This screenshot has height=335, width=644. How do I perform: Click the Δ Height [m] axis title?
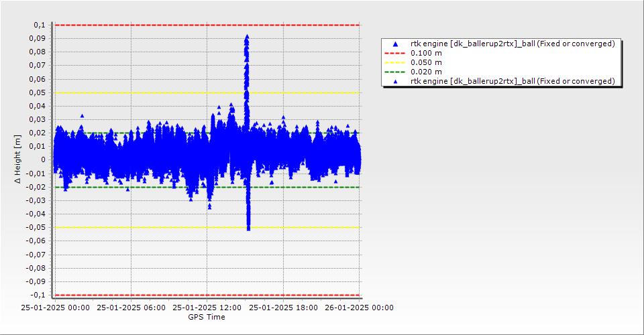(17, 159)
